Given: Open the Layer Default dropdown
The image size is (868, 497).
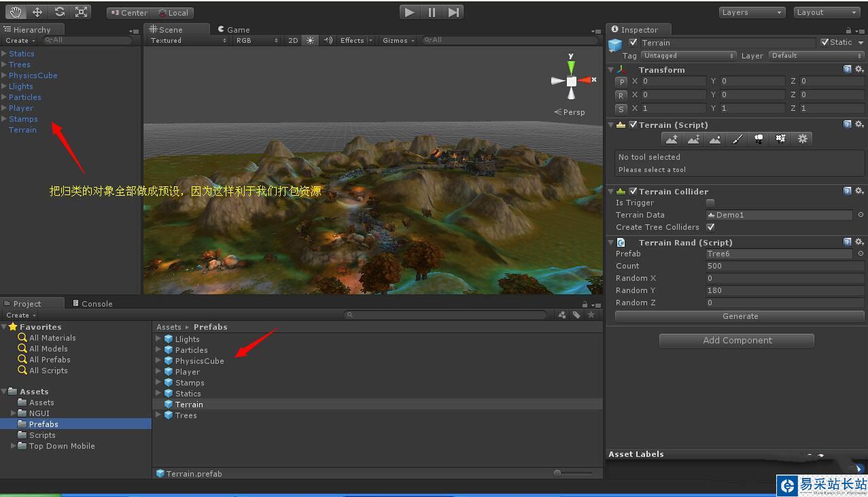Looking at the screenshot, I should pyautogui.click(x=816, y=56).
